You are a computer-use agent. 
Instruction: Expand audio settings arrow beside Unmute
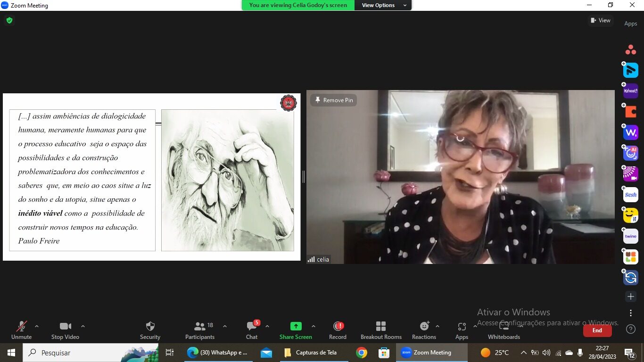click(37, 326)
